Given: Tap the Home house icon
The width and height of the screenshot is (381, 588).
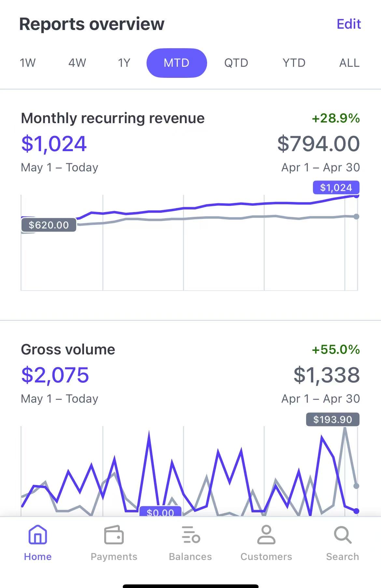Looking at the screenshot, I should point(38,535).
